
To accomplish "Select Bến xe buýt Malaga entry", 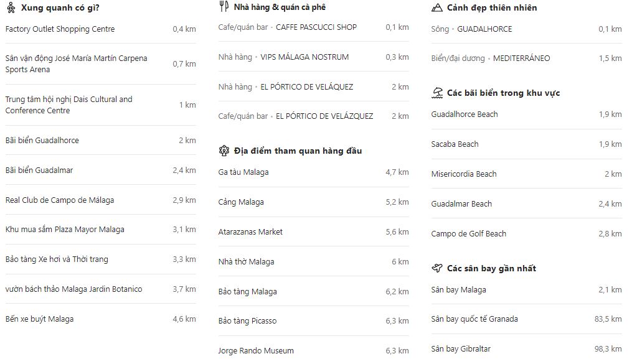I will pyautogui.click(x=39, y=319).
